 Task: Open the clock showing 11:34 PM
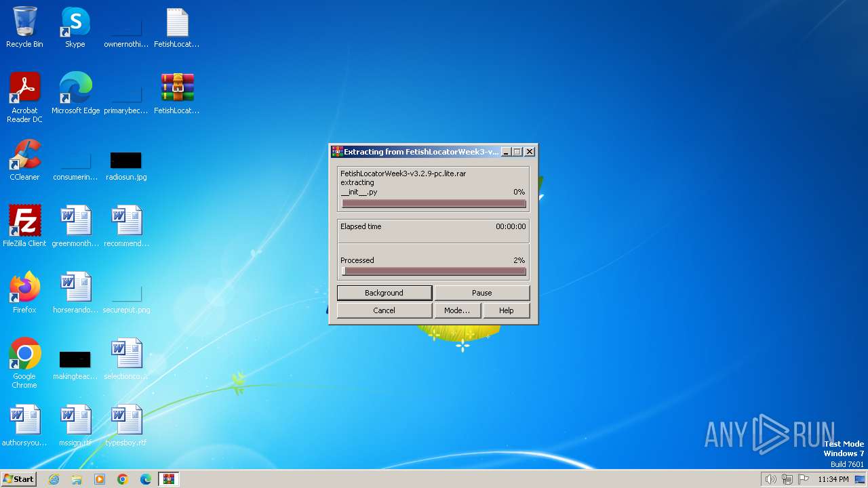pos(833,479)
